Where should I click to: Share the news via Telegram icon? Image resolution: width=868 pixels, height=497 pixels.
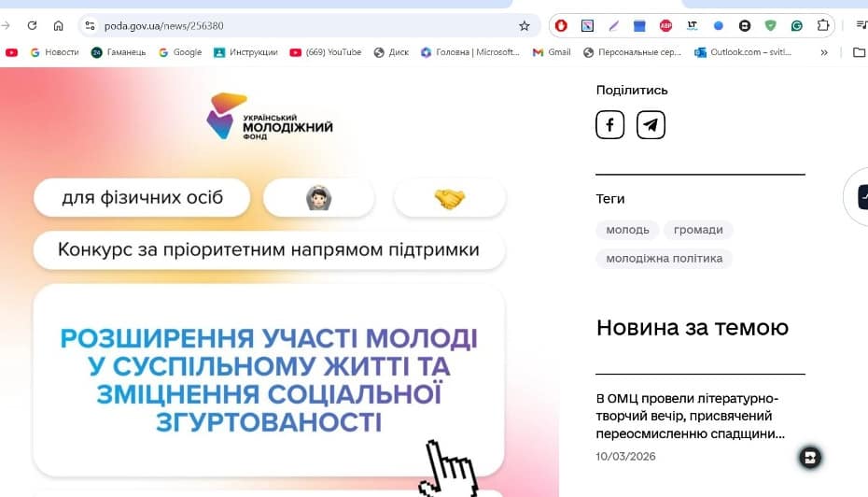coord(651,124)
